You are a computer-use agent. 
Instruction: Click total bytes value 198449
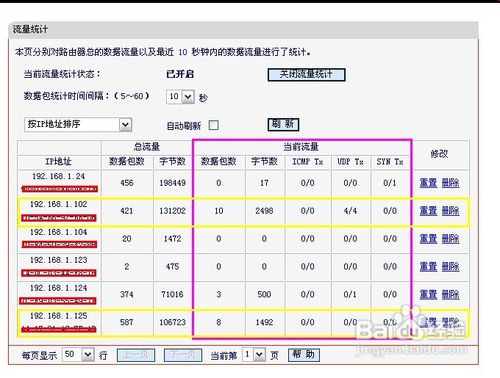click(172, 183)
